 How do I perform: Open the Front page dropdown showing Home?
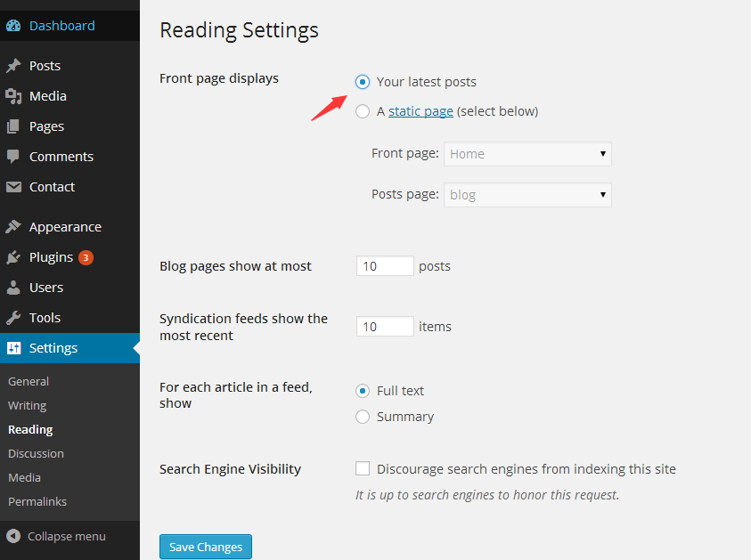tap(527, 154)
